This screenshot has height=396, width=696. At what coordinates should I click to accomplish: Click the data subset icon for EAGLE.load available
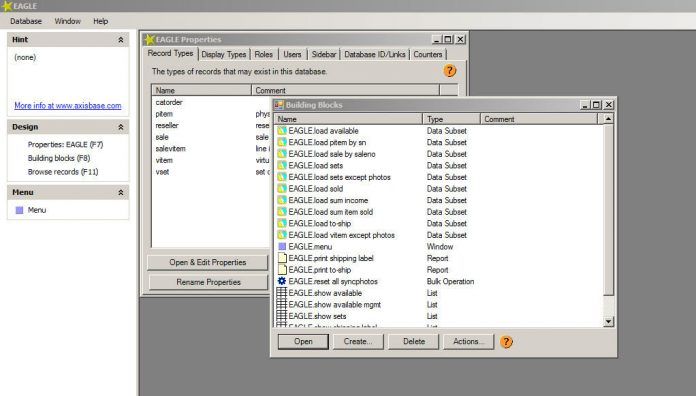pos(281,131)
